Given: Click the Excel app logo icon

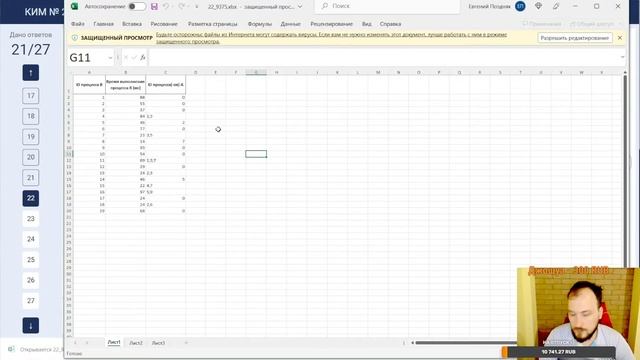Looking at the screenshot, I should tap(75, 6).
